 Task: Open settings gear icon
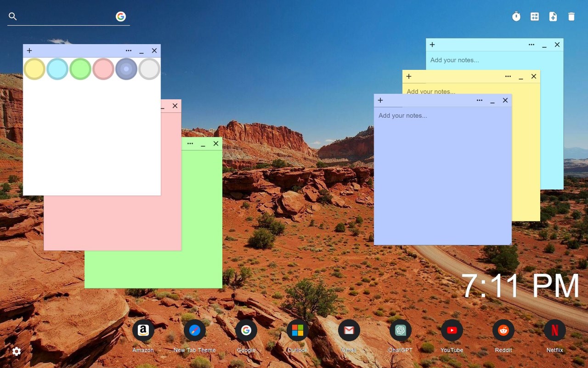pyautogui.click(x=17, y=351)
